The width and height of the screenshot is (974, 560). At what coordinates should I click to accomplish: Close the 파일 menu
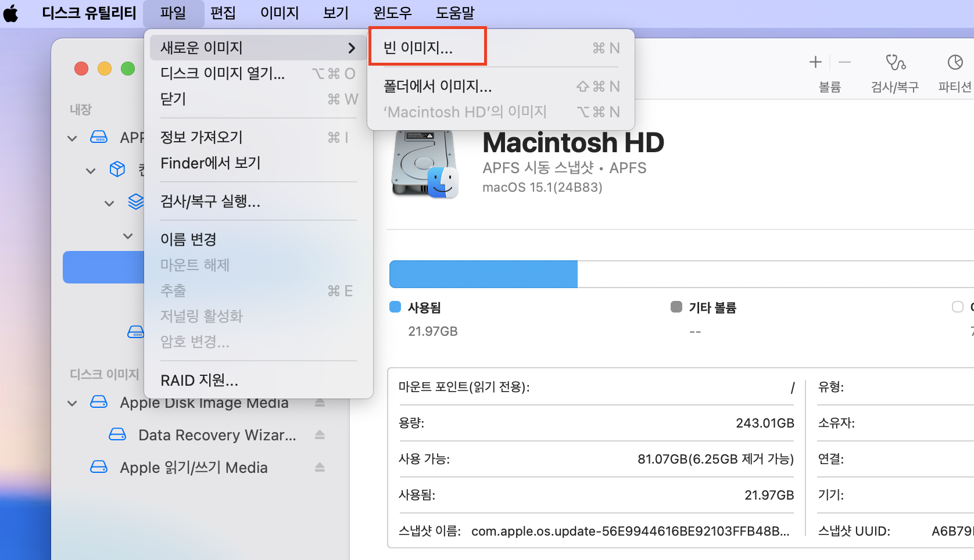pos(173,13)
